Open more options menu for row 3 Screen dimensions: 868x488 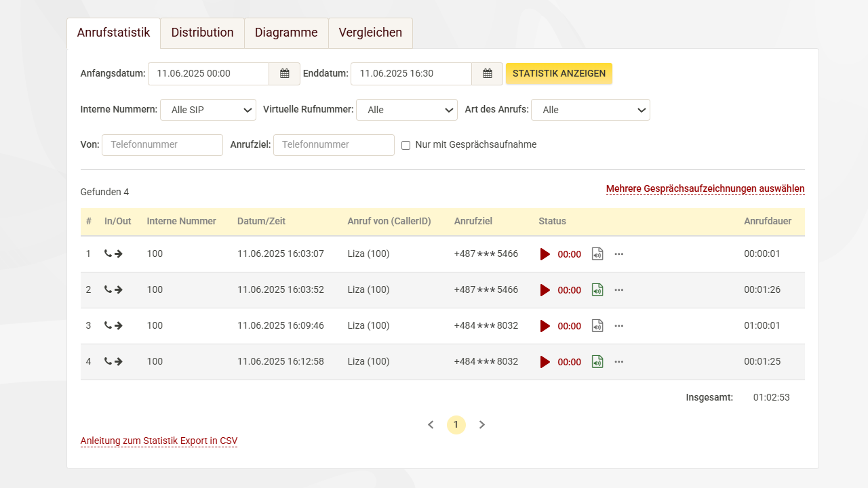pos(618,326)
